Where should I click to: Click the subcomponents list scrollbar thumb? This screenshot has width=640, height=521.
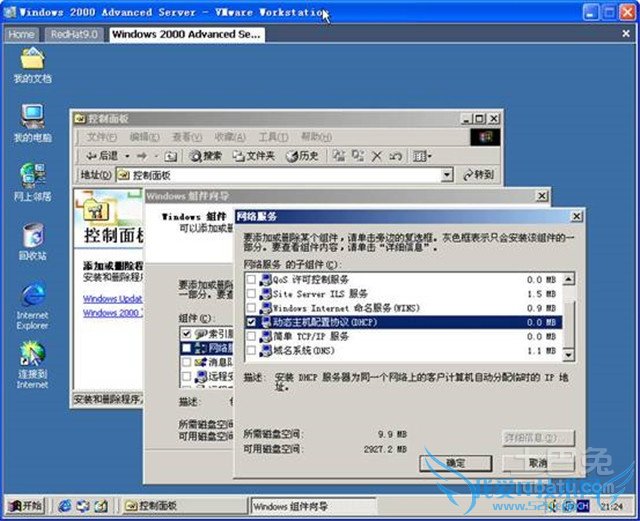[x=569, y=324]
